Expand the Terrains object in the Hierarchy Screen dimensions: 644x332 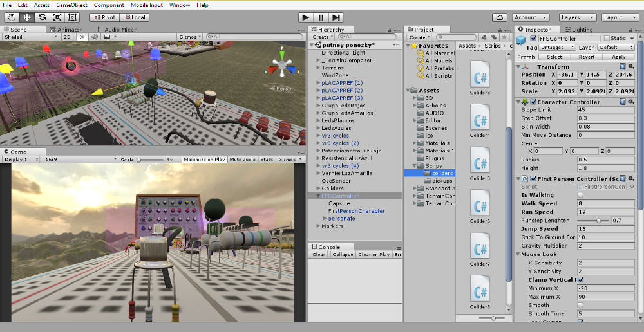(318, 68)
